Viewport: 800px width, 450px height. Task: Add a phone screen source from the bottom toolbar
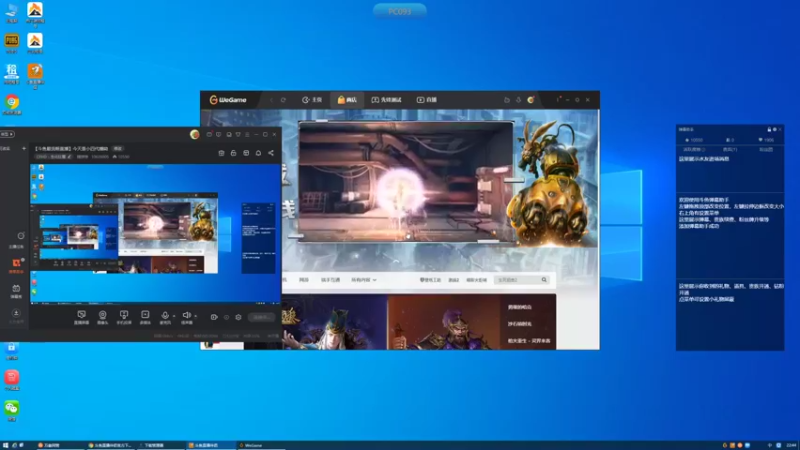click(124, 317)
